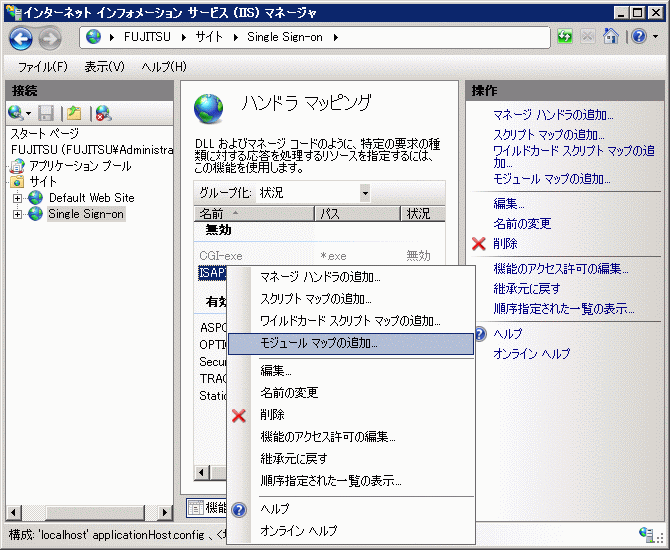Image resolution: width=670 pixels, height=550 pixels.
Task: Sort by the パス column header
Action: [358, 213]
